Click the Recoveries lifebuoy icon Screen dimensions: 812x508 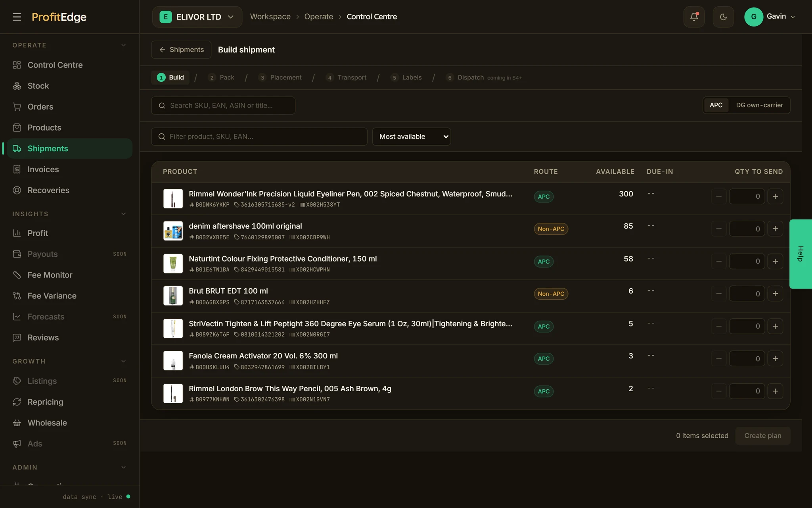pos(17,190)
